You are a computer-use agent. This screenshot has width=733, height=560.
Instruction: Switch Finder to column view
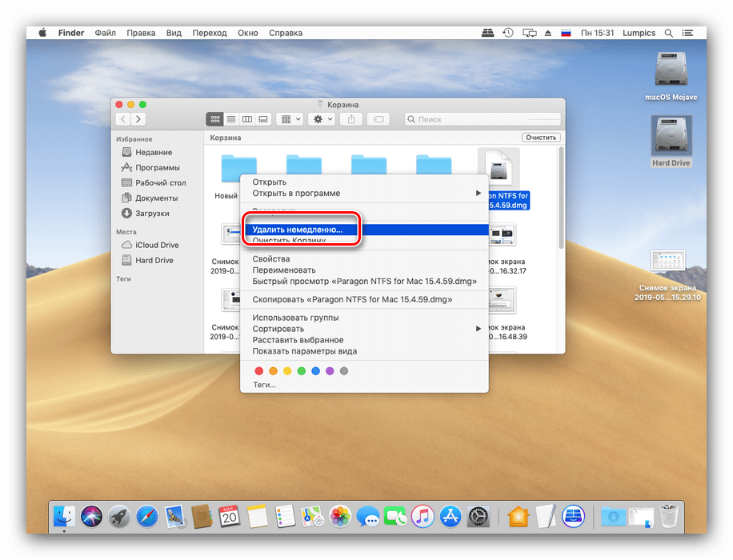247,119
